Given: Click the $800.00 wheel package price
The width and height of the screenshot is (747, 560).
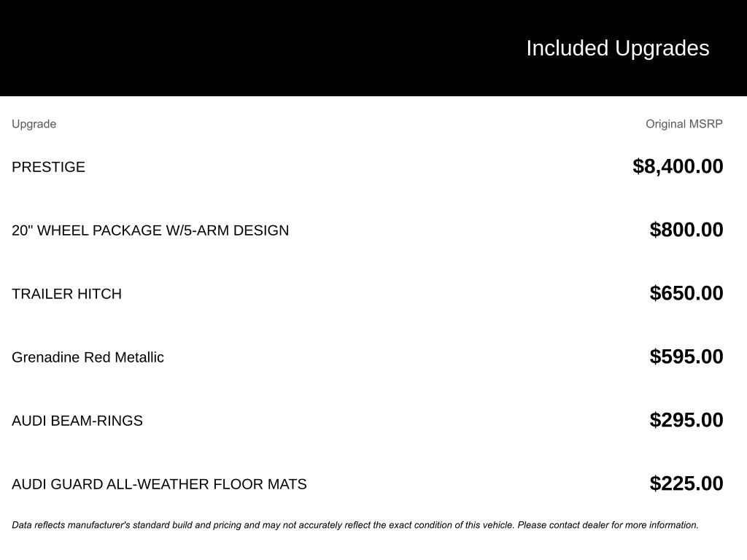Looking at the screenshot, I should tap(686, 230).
